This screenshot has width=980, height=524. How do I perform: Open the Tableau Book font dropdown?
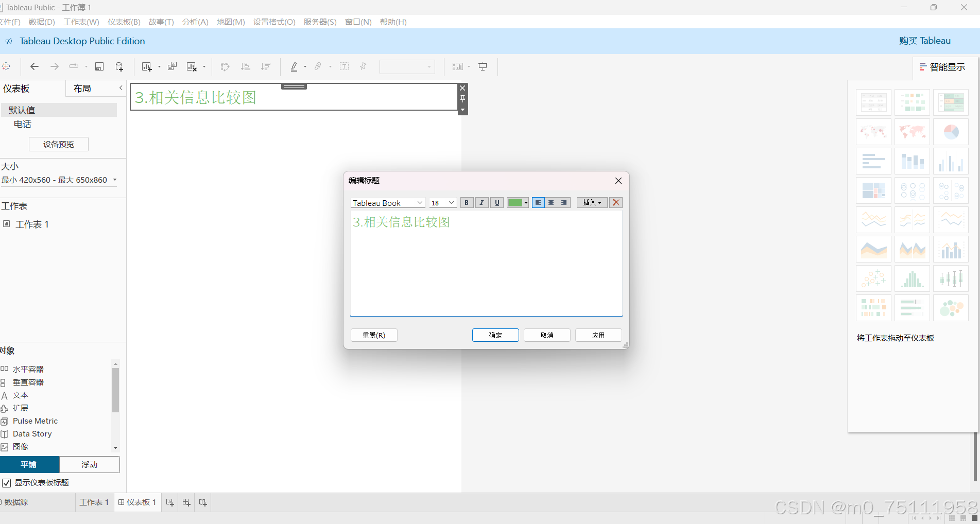coord(388,203)
